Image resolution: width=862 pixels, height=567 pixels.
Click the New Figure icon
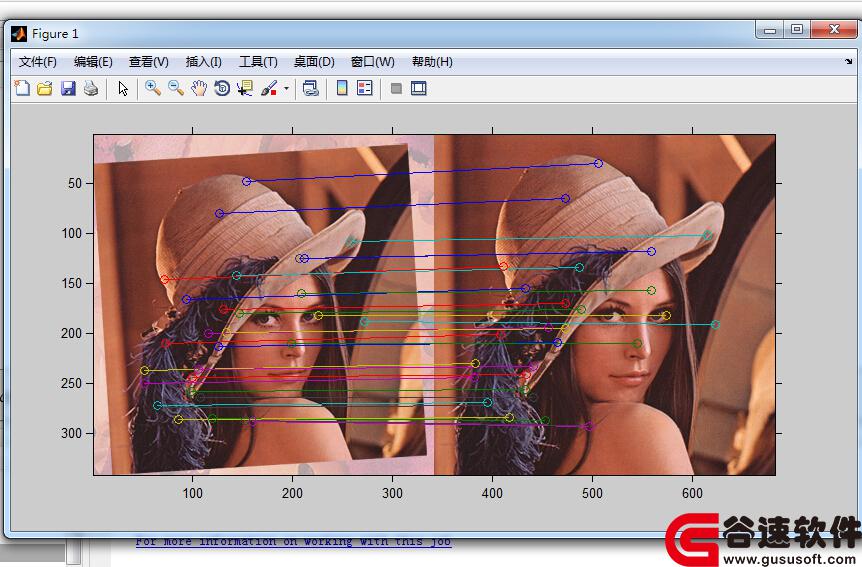coord(22,88)
